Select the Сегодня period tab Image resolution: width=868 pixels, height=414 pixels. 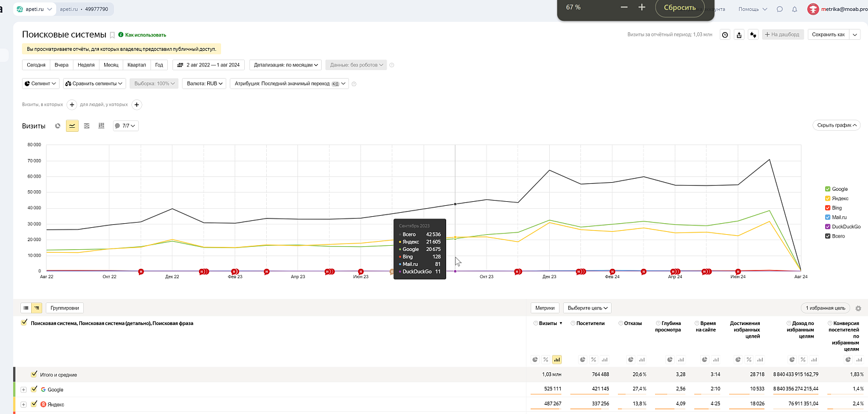click(x=36, y=65)
